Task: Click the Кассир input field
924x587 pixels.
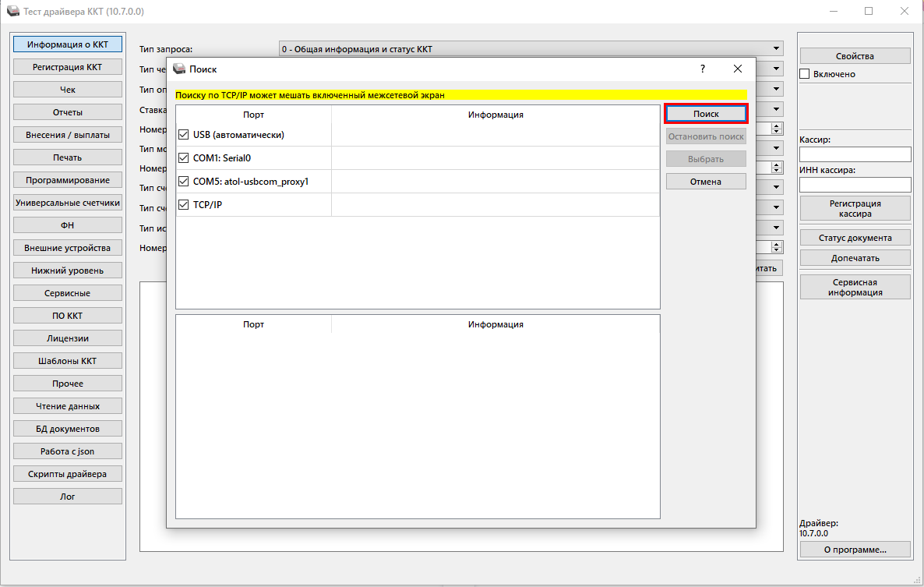Action: [855, 154]
